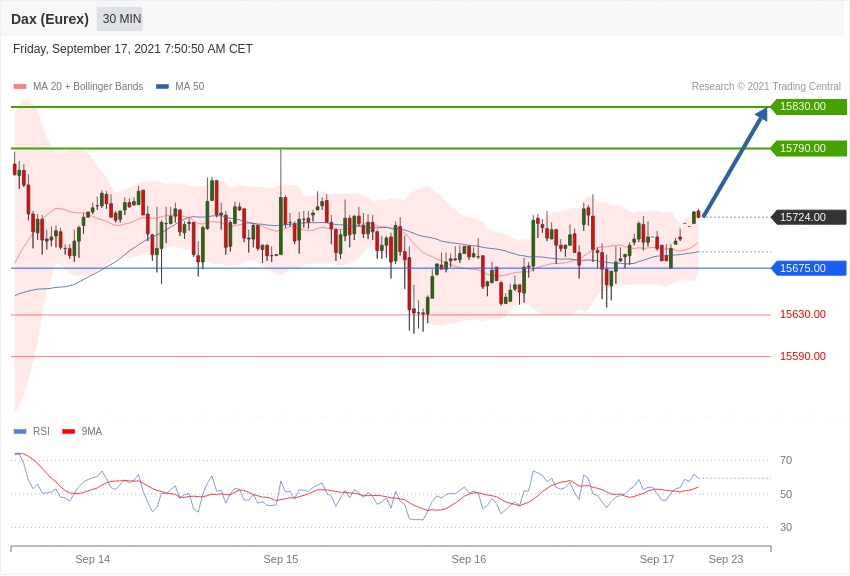
Task: Click the blue MA 50 legend swatch
Action: point(162,87)
